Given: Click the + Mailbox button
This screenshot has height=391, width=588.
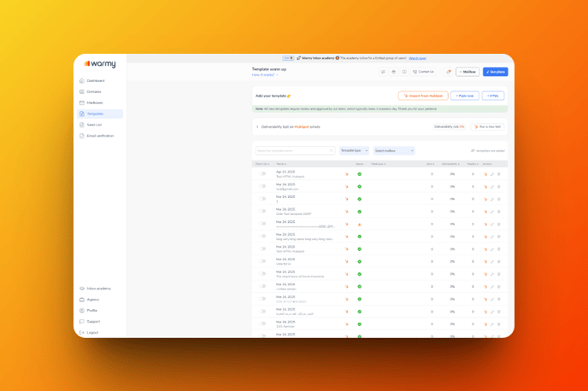Looking at the screenshot, I should click(x=467, y=72).
